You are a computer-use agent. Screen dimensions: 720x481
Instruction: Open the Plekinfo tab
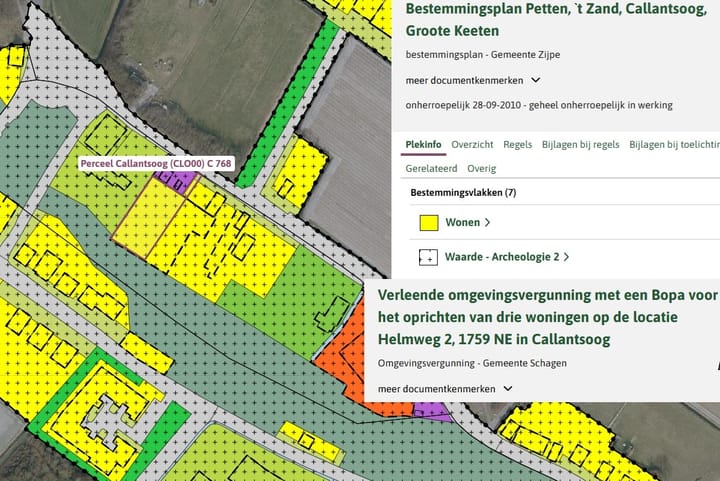pos(423,144)
